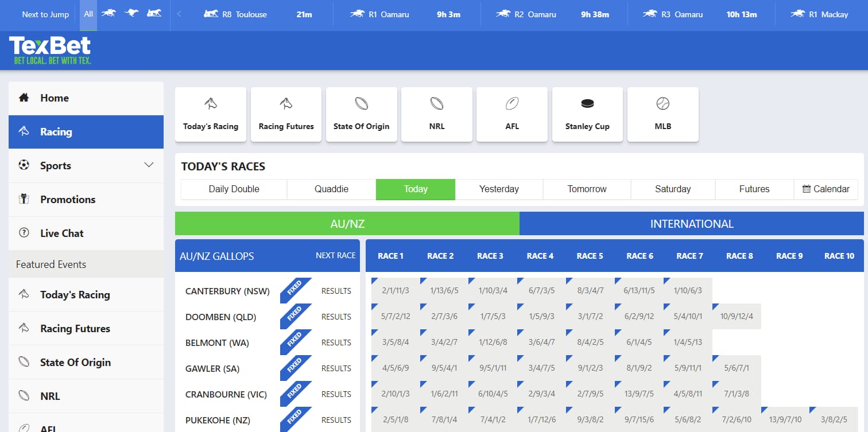This screenshot has width=868, height=432.
Task: Open Pukekohe Race 9 result 13/9/7/10
Action: 786,419
